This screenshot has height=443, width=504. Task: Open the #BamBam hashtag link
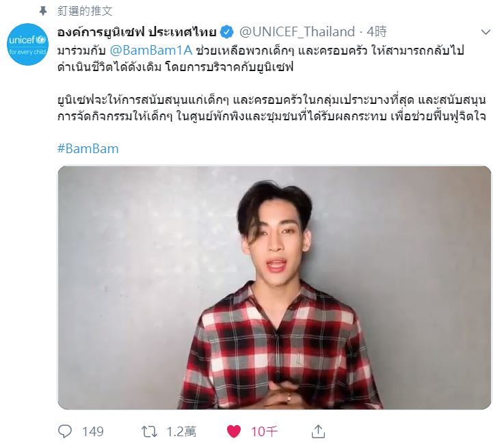tap(88, 149)
